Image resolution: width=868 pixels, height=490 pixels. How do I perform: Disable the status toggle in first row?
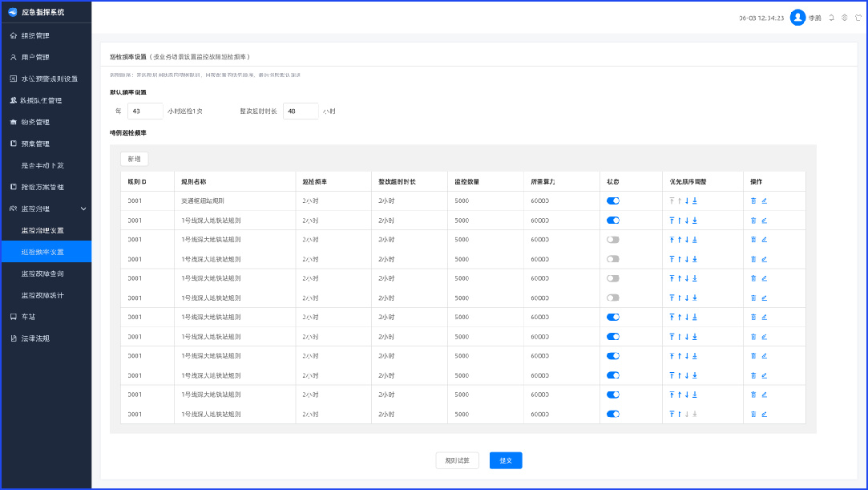613,201
